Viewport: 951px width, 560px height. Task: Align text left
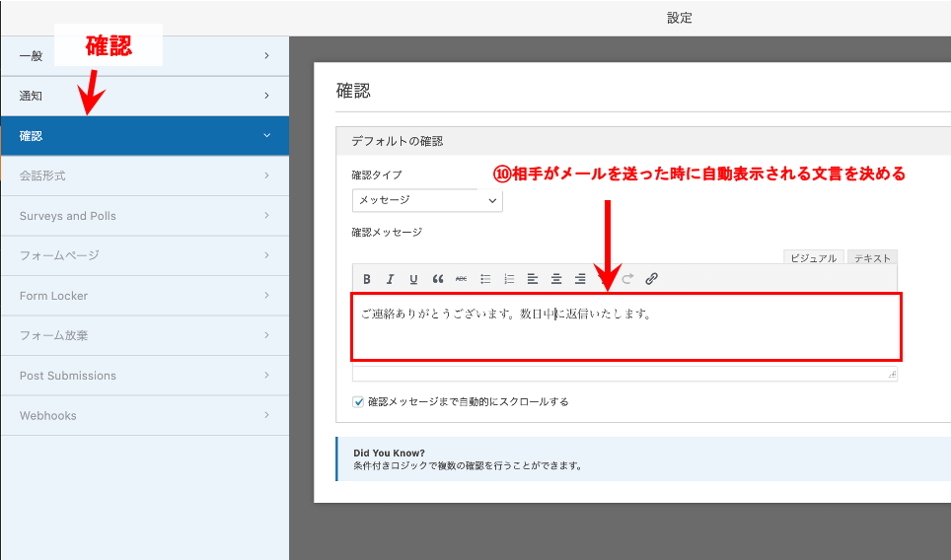[x=533, y=279]
